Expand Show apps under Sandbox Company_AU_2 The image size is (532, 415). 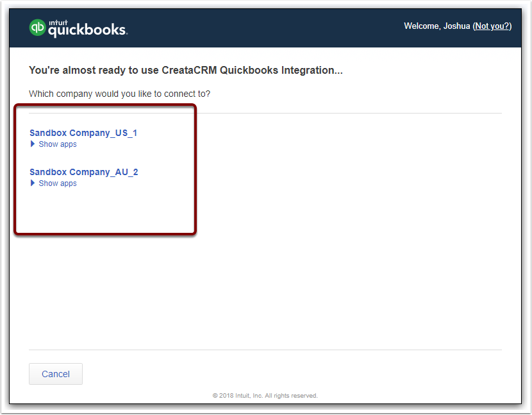(x=54, y=183)
